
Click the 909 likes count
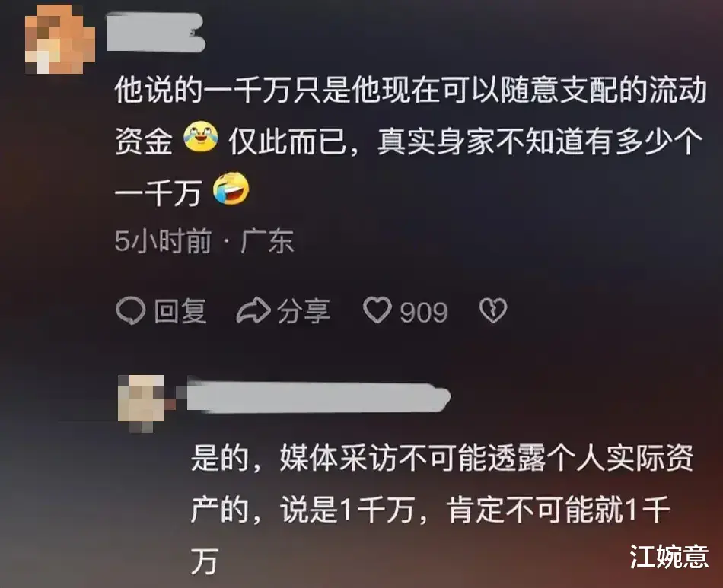tap(424, 313)
